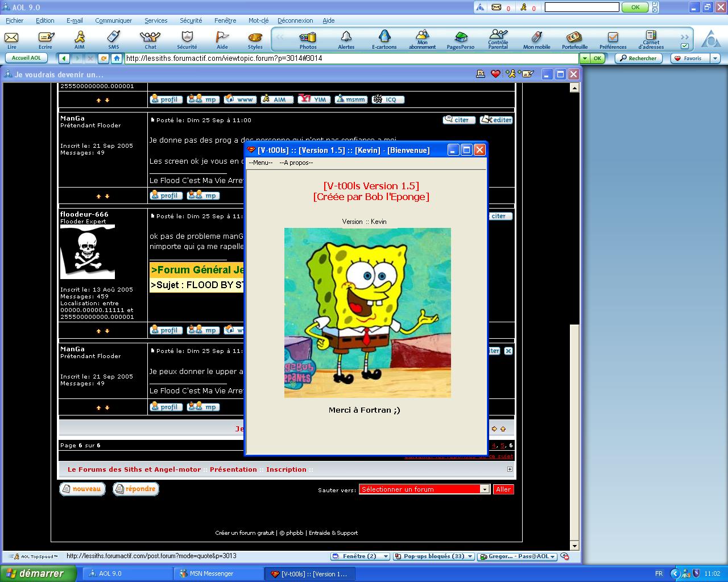
Task: Expand the URL address bar dropdown
Action: 584,58
